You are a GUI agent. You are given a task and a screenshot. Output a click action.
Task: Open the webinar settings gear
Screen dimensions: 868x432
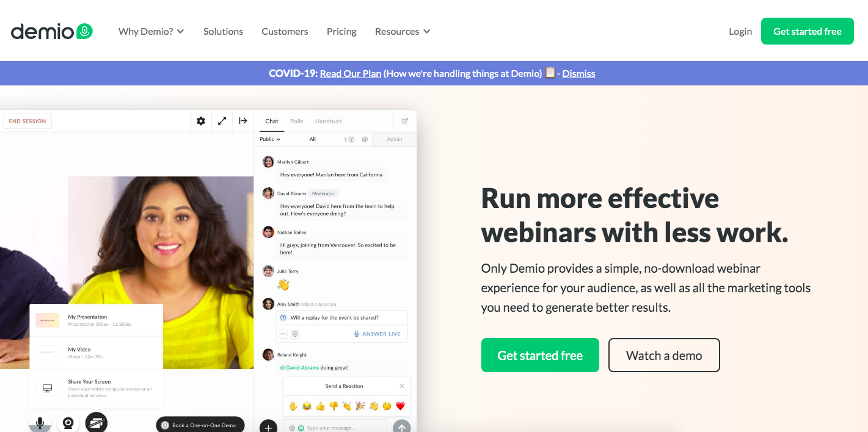(x=201, y=121)
